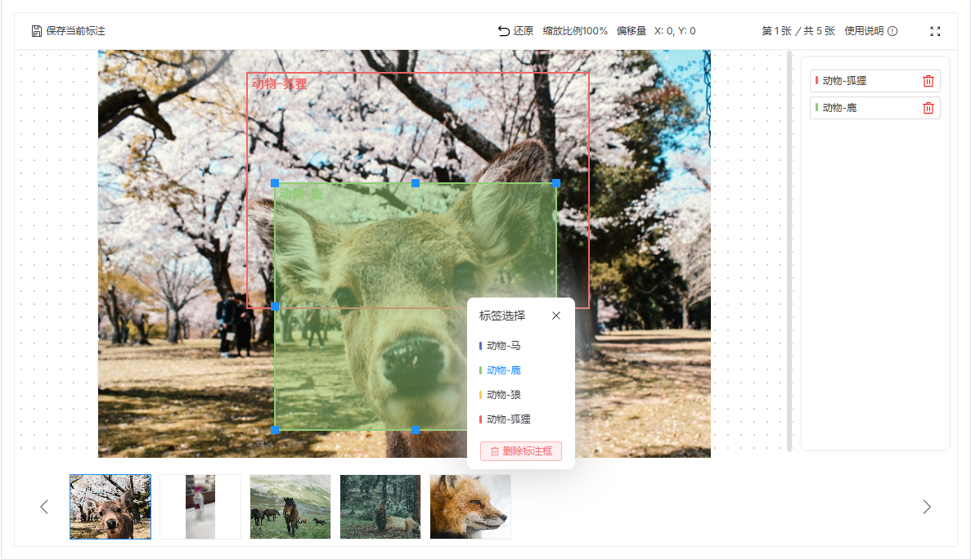Click the left-middle handle of green box

click(x=275, y=307)
